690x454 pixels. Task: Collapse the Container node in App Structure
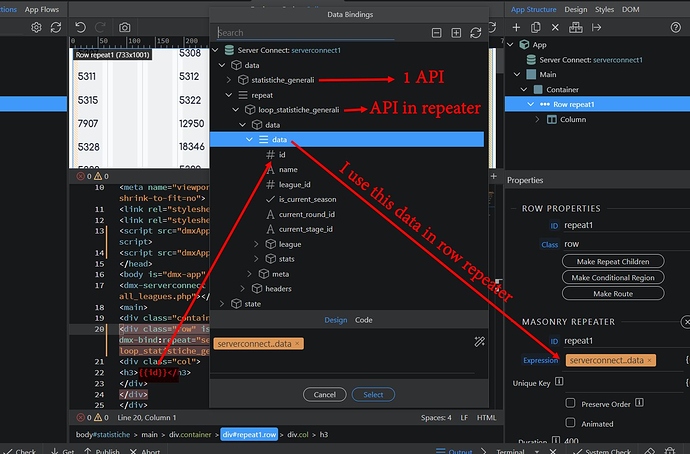[524, 89]
